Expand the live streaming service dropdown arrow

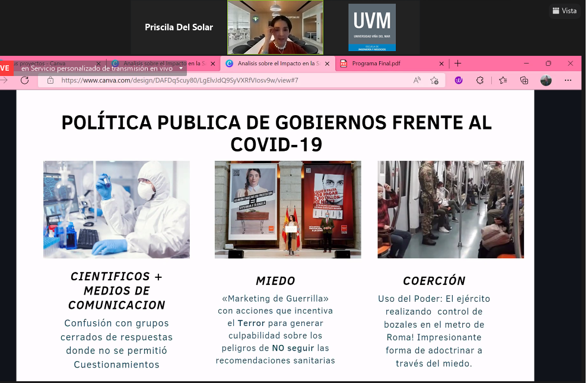point(181,69)
